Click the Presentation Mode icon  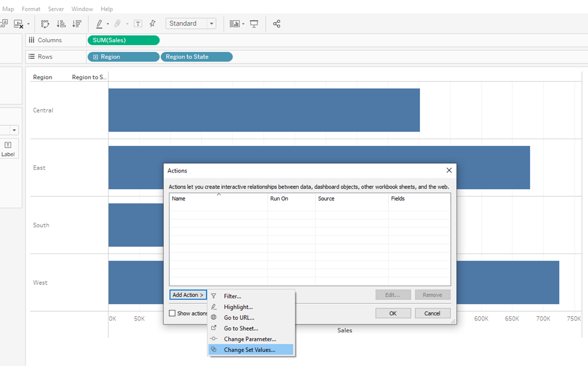[254, 24]
